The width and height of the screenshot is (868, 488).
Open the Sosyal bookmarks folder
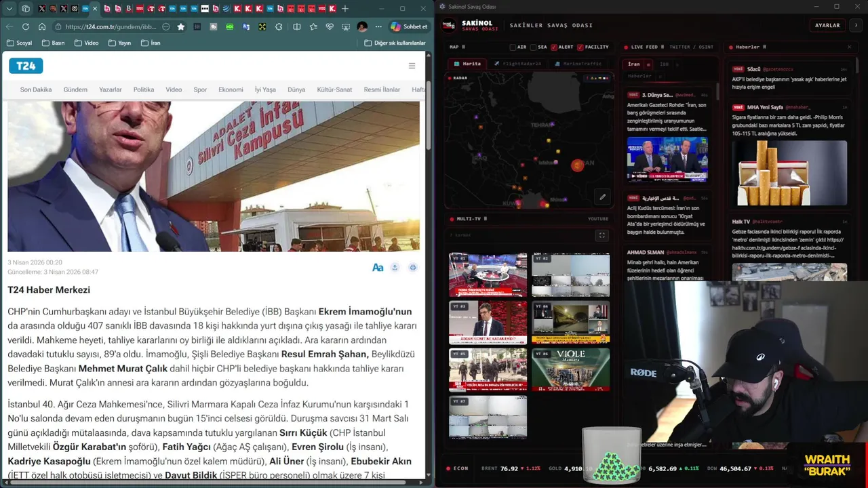19,43
